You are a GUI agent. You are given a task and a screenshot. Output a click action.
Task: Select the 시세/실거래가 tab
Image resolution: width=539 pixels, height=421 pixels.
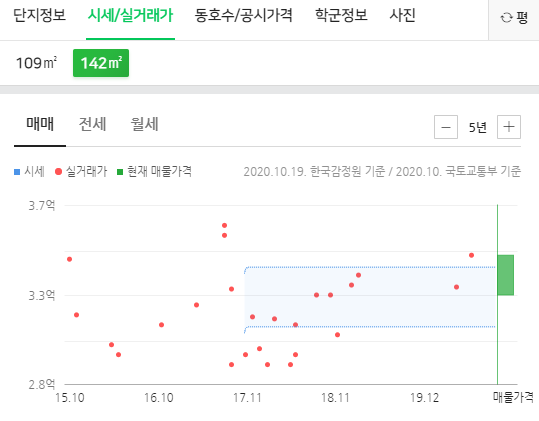[130, 15]
